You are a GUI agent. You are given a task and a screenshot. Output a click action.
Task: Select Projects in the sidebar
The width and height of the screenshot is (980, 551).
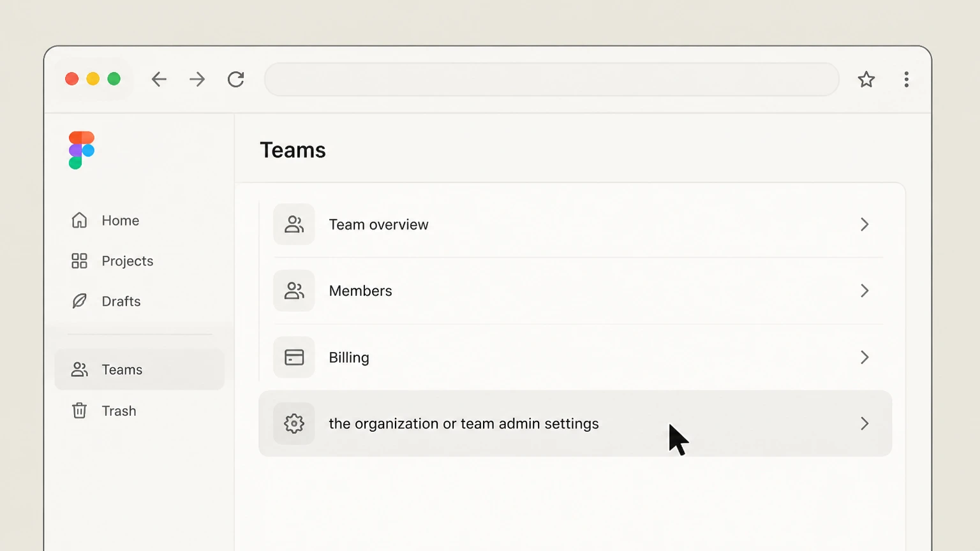click(128, 261)
